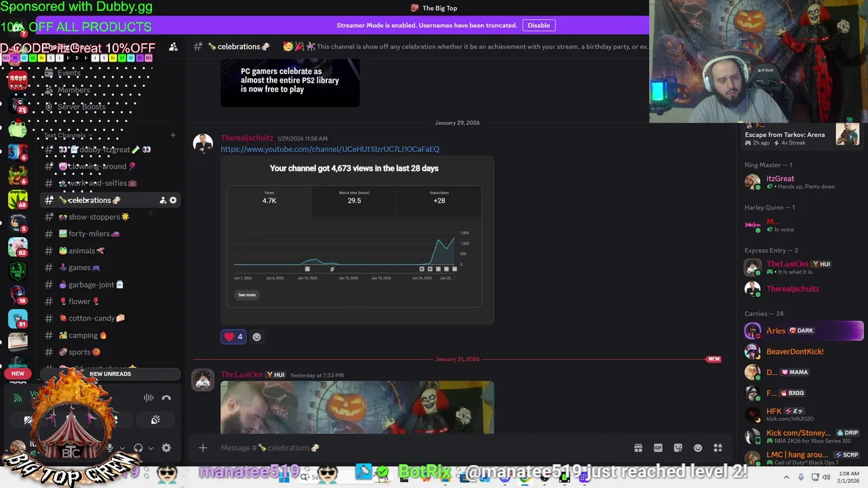Open the show-stoppers channel
The width and height of the screenshot is (868, 488).
click(111, 217)
